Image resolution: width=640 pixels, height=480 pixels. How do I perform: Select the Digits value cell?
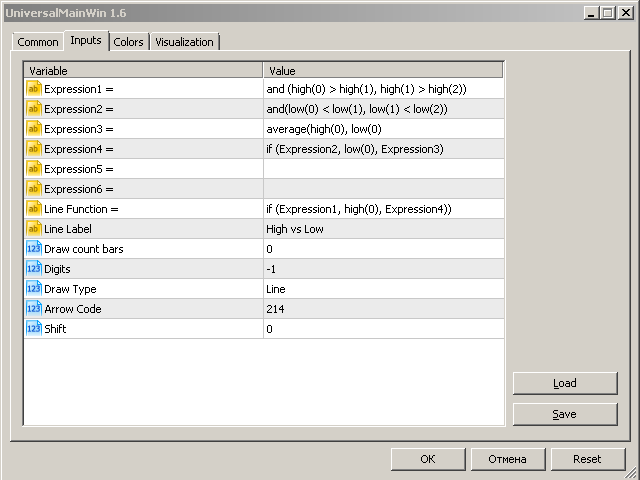pos(383,269)
